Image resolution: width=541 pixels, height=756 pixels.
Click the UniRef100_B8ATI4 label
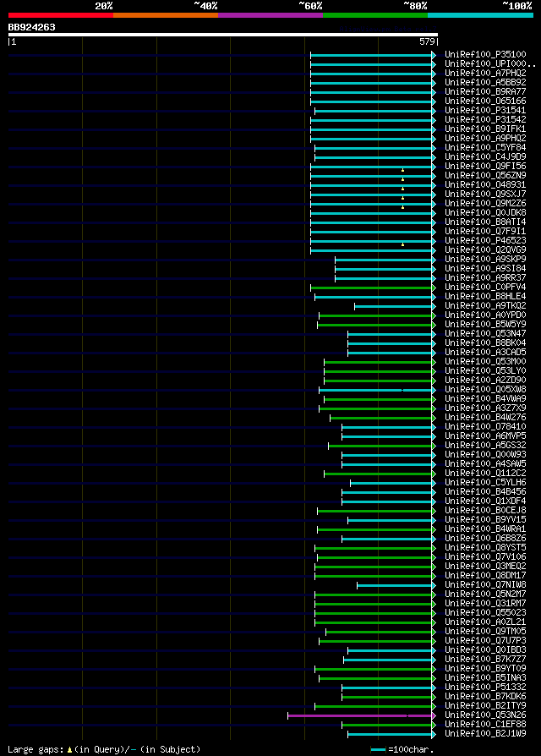point(485,222)
